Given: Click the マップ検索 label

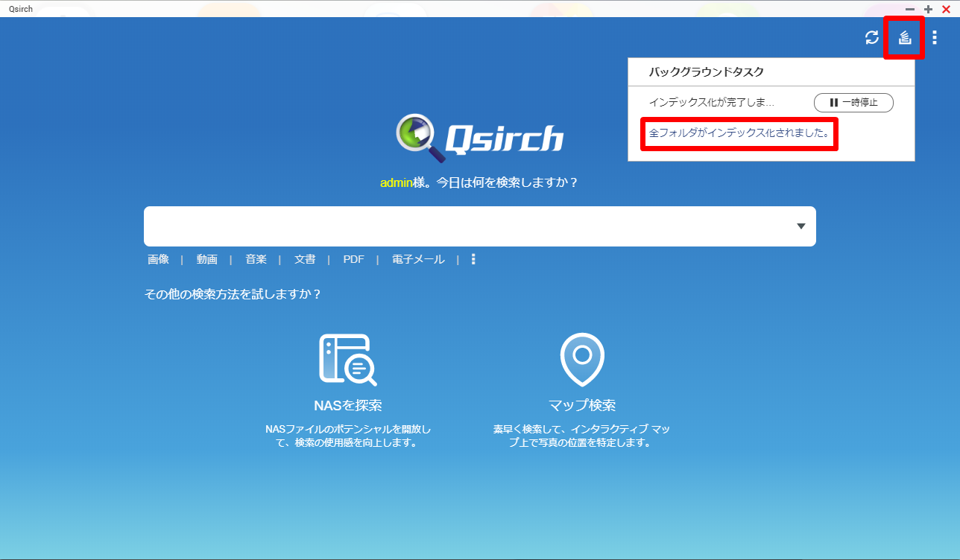Looking at the screenshot, I should click(582, 406).
